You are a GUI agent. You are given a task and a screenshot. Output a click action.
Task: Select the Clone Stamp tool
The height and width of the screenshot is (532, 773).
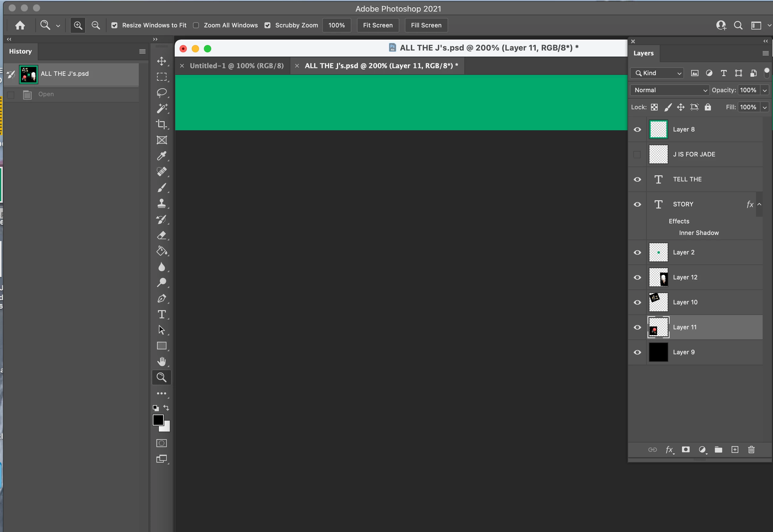tap(162, 203)
